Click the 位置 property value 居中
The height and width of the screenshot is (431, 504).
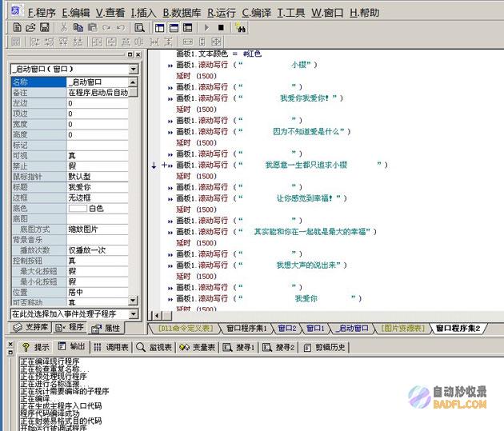coord(98,292)
